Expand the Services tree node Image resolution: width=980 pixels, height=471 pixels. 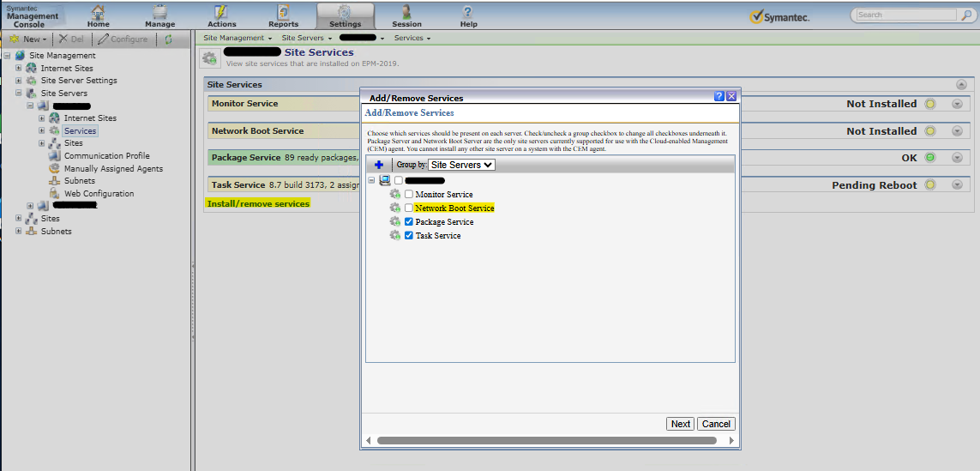point(42,130)
